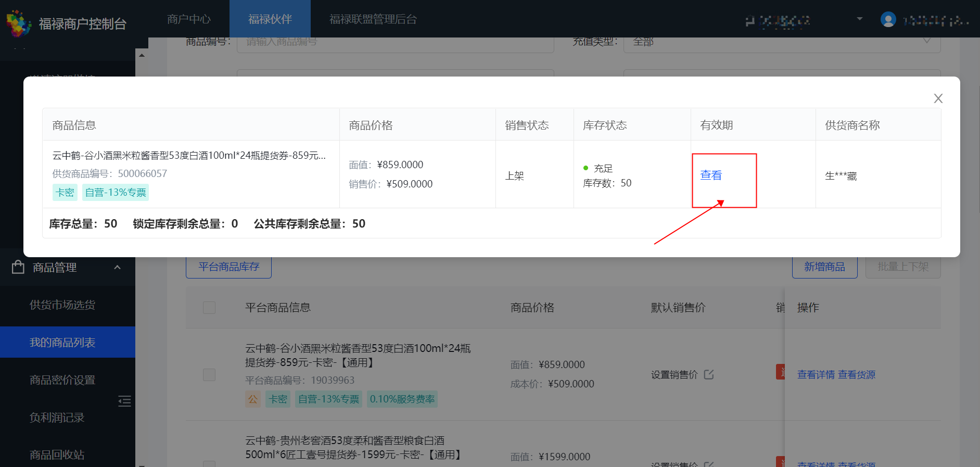Click the orange 公 tag icon

tap(253, 399)
